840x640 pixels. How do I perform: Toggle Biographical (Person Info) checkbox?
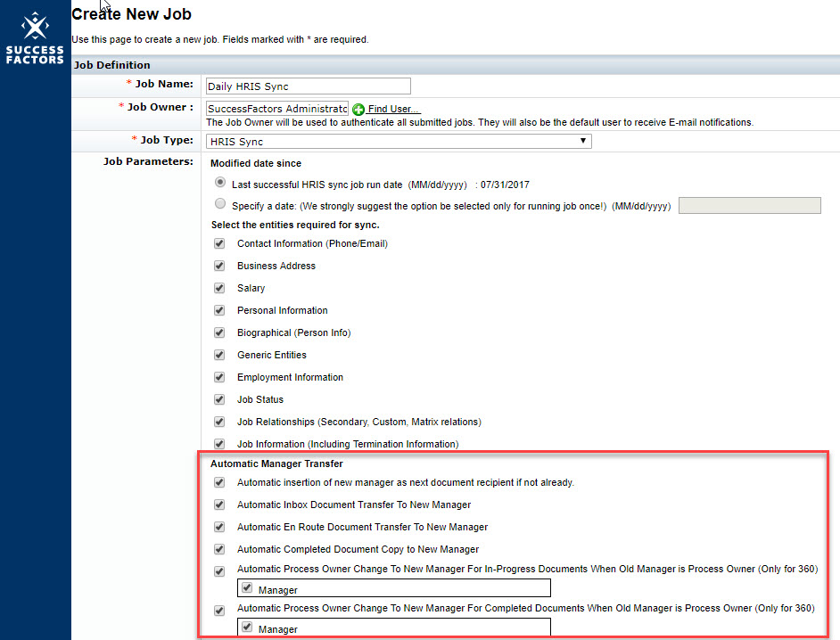(x=219, y=332)
